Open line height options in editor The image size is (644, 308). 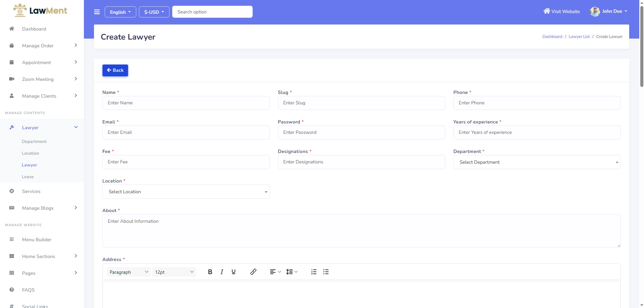pyautogui.click(x=292, y=272)
